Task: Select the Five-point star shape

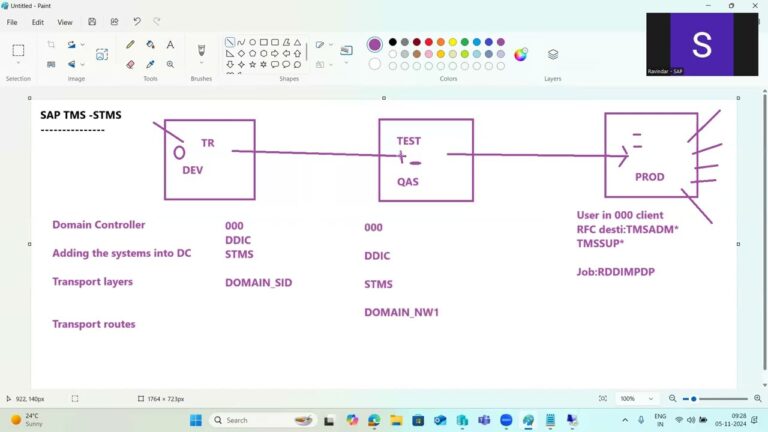Action: pos(252,64)
